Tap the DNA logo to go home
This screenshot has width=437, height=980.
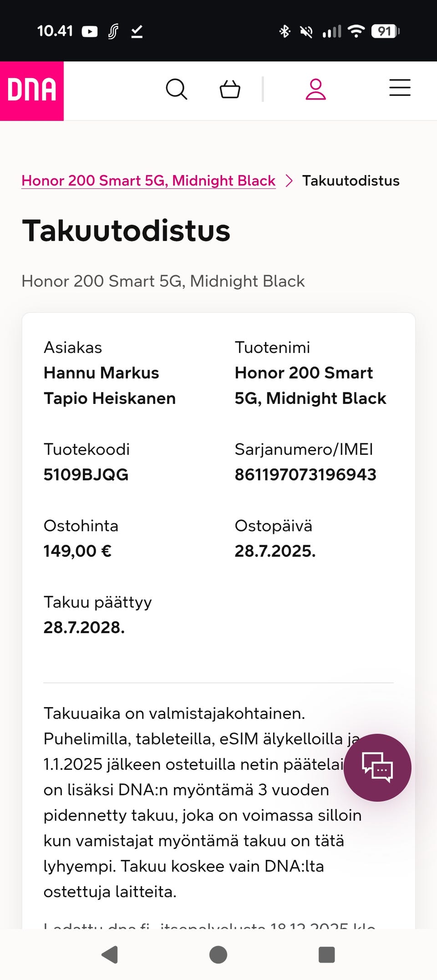point(32,90)
